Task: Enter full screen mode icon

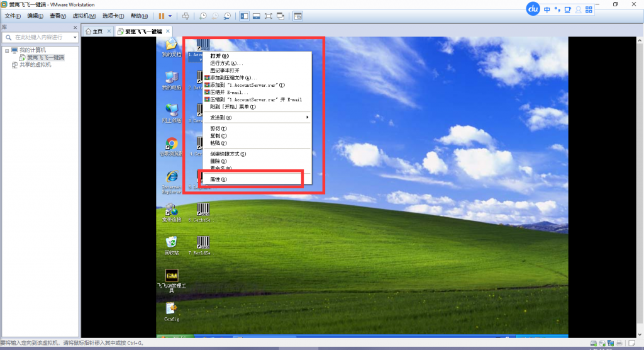Action: pos(268,16)
